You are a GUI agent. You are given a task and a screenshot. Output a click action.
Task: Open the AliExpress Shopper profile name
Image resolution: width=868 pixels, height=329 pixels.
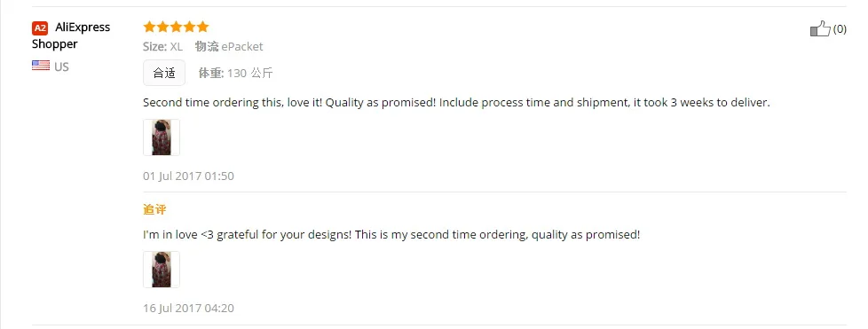point(71,35)
